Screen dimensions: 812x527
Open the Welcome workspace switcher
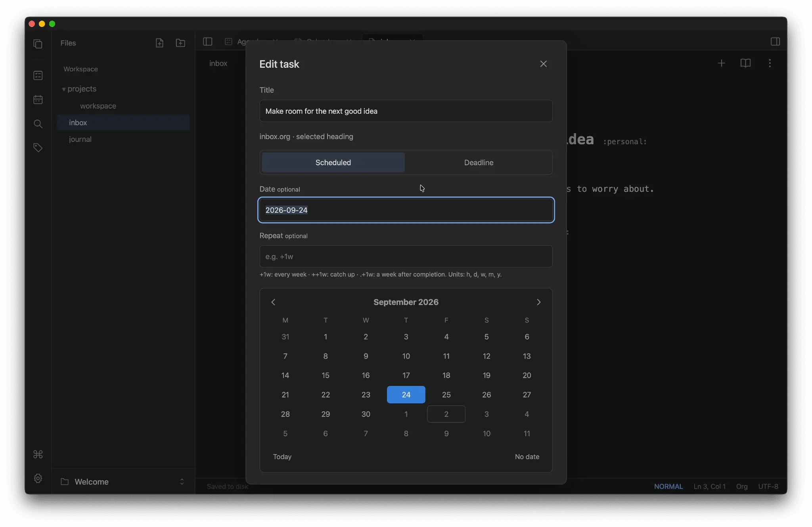pos(123,481)
